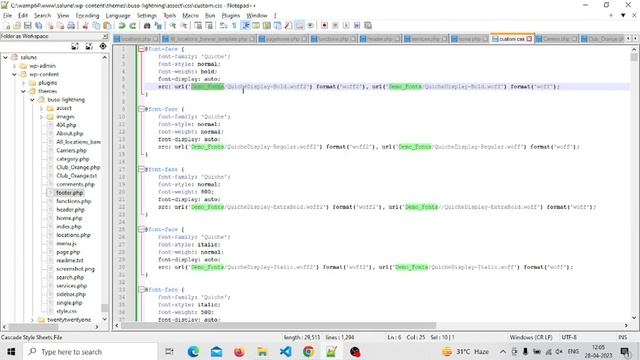Click the UTF-8 encoding status bar entry

(x=569, y=338)
